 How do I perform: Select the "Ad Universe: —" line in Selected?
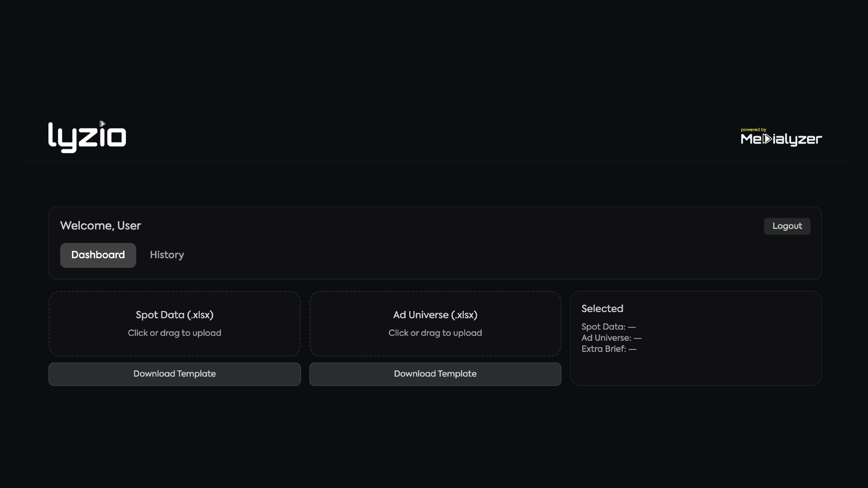click(611, 338)
